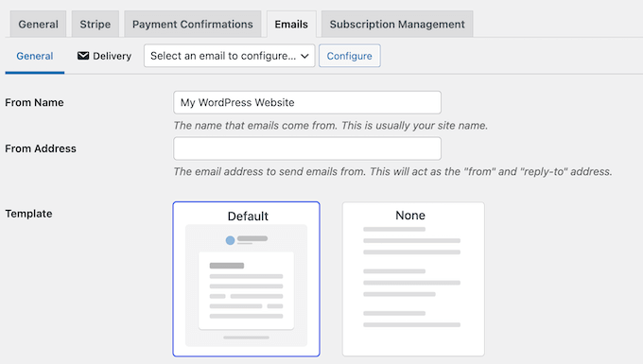Image resolution: width=643 pixels, height=364 pixels.
Task: Open the 'Select an email to configure' dropdown
Action: click(229, 56)
